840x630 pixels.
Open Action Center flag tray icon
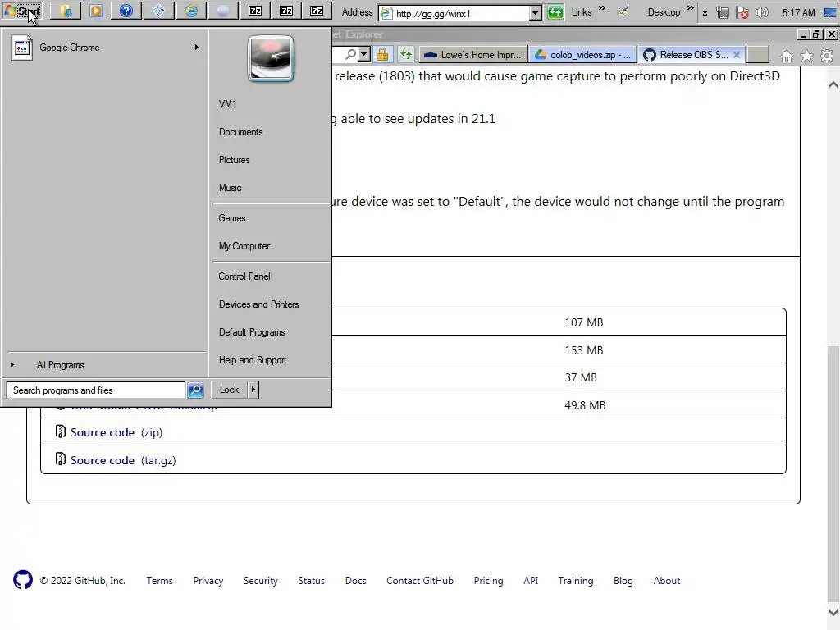742,12
